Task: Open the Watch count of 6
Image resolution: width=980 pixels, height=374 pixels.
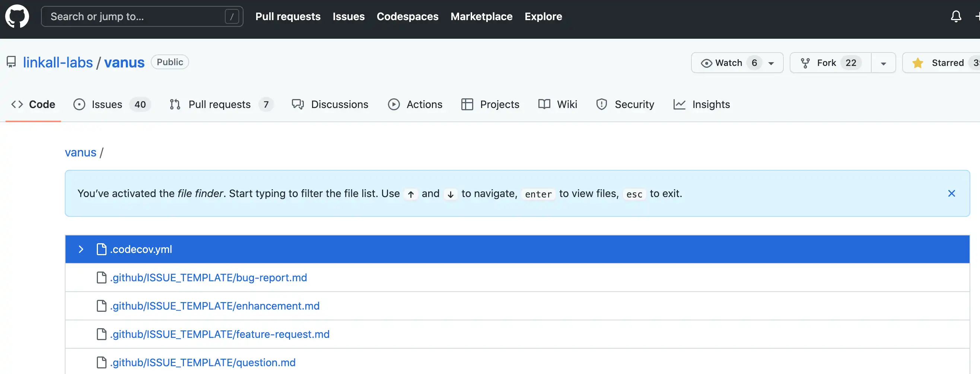Action: tap(754, 63)
